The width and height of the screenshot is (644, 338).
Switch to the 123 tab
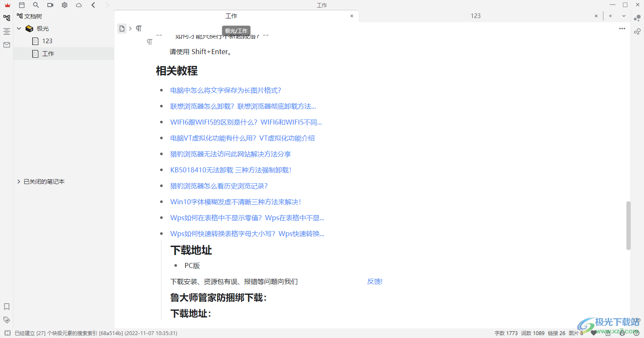tap(475, 16)
